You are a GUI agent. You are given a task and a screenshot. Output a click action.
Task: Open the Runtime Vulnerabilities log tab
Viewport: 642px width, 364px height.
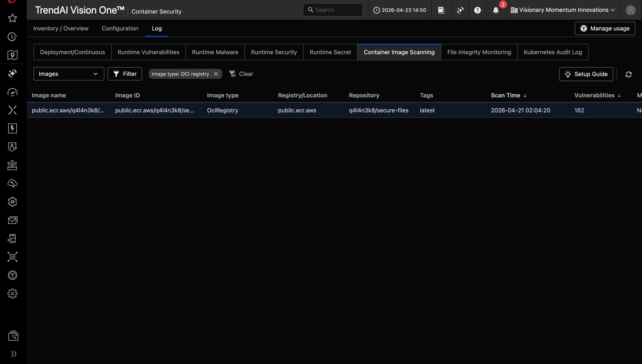148,52
